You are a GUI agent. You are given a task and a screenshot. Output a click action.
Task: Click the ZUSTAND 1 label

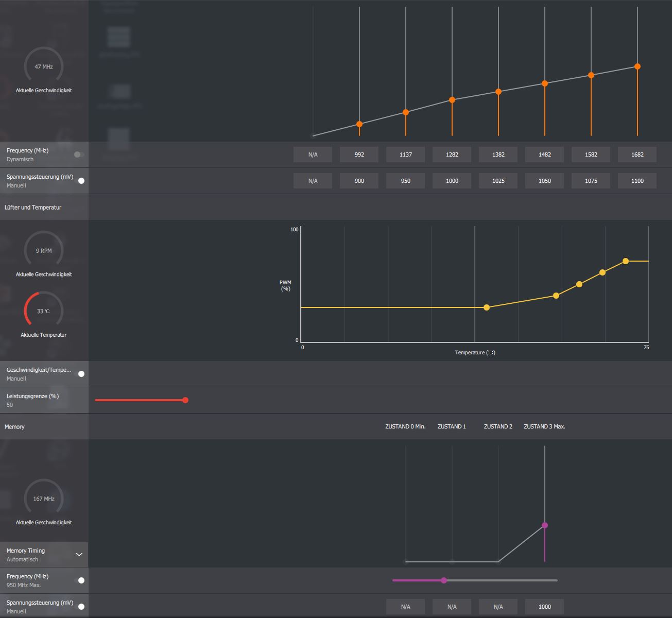(x=452, y=426)
